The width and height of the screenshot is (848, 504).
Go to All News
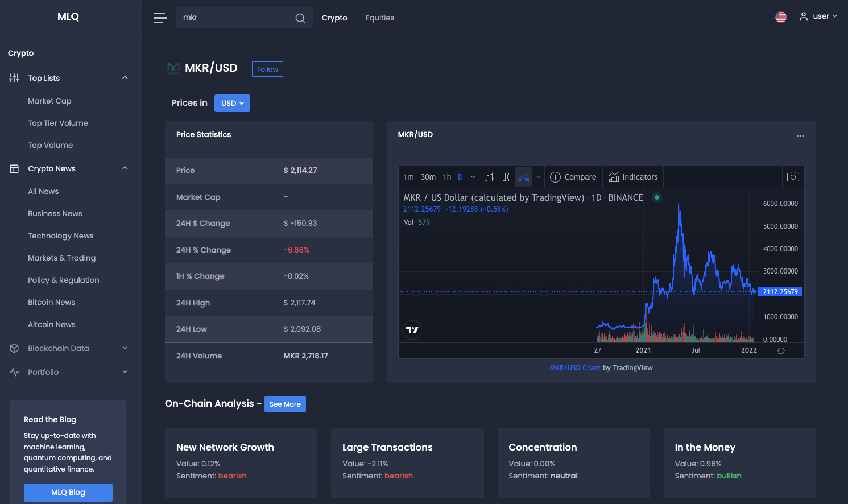click(x=43, y=191)
